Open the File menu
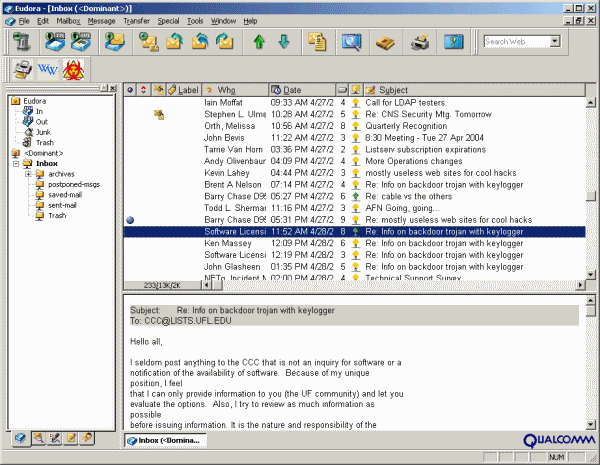The image size is (600, 465). tap(24, 21)
